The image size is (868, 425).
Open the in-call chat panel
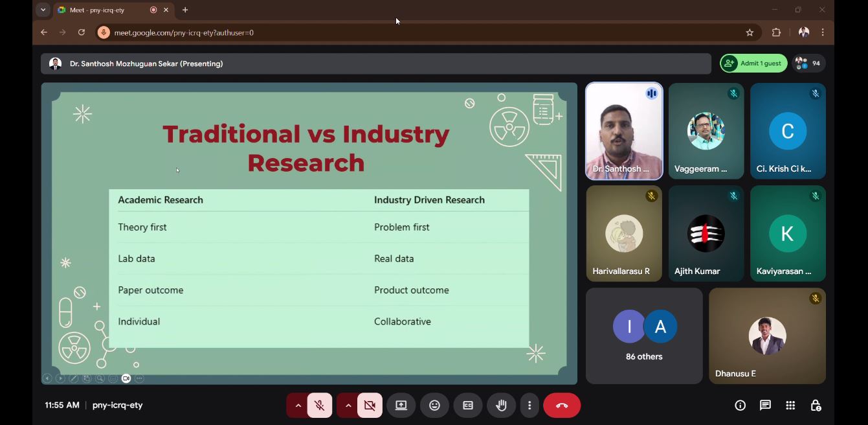click(x=765, y=406)
